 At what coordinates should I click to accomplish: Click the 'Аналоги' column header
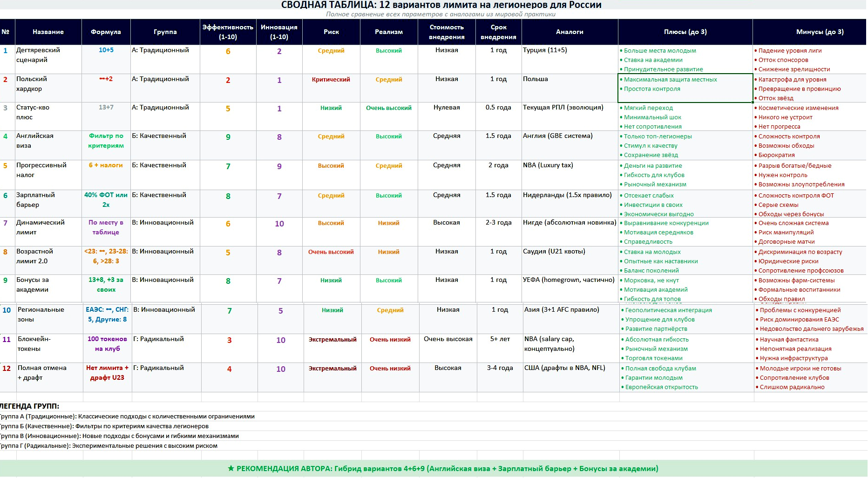coord(570,32)
